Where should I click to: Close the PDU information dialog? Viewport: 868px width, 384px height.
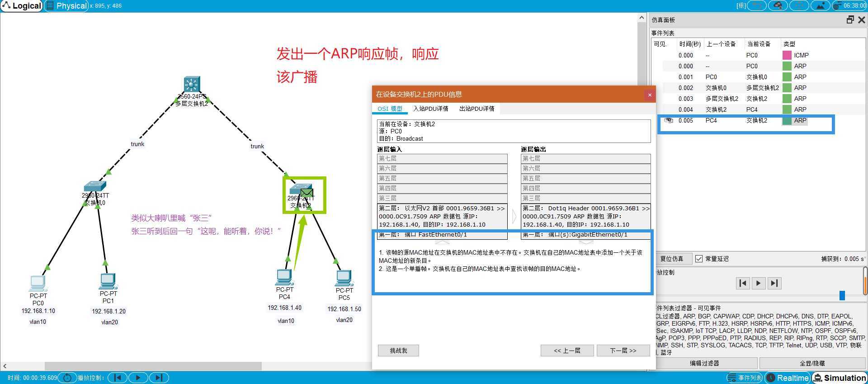(650, 95)
